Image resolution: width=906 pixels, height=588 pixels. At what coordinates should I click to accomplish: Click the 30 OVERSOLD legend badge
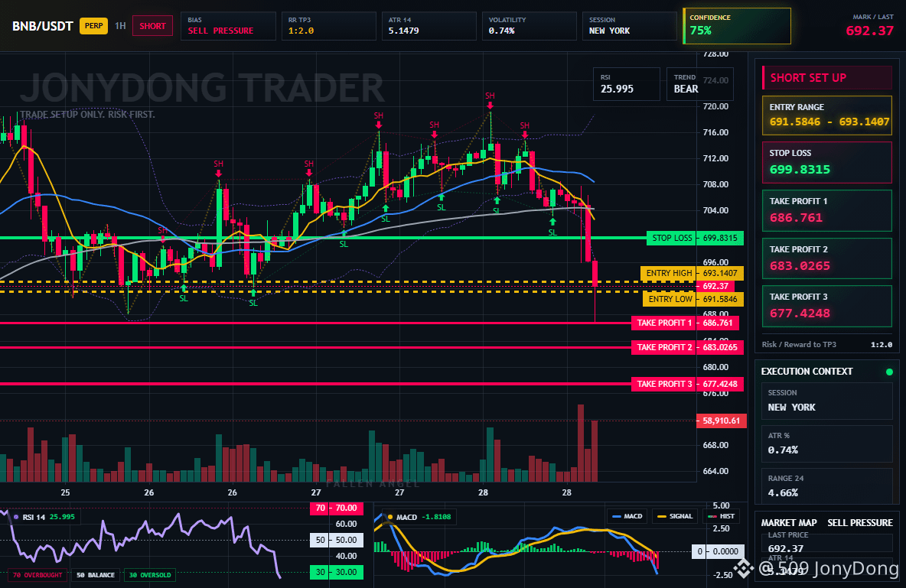point(150,575)
